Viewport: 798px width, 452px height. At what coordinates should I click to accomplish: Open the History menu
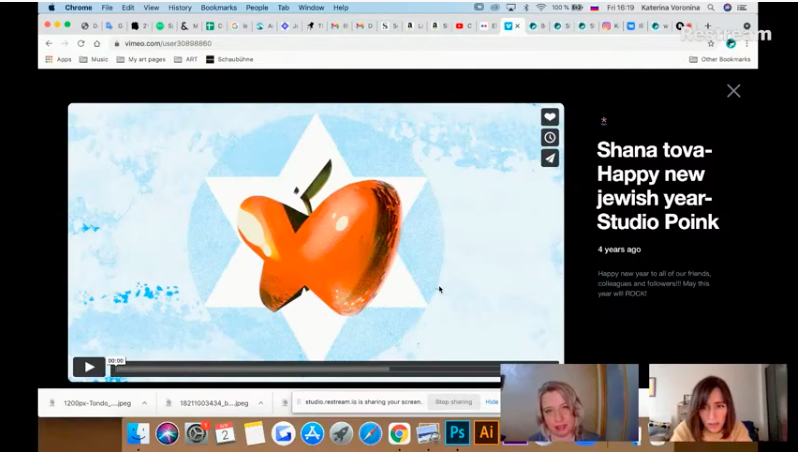click(x=180, y=7)
